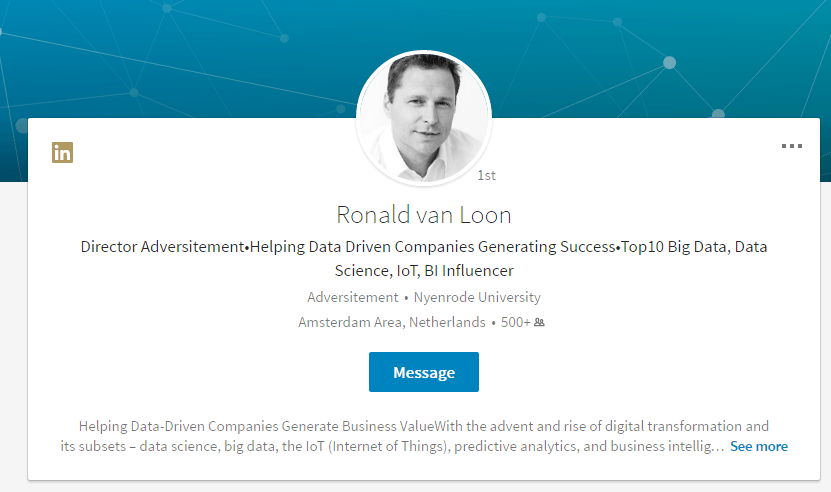This screenshot has width=831, height=492.
Task: Expand the summary with See more
Action: click(x=758, y=446)
